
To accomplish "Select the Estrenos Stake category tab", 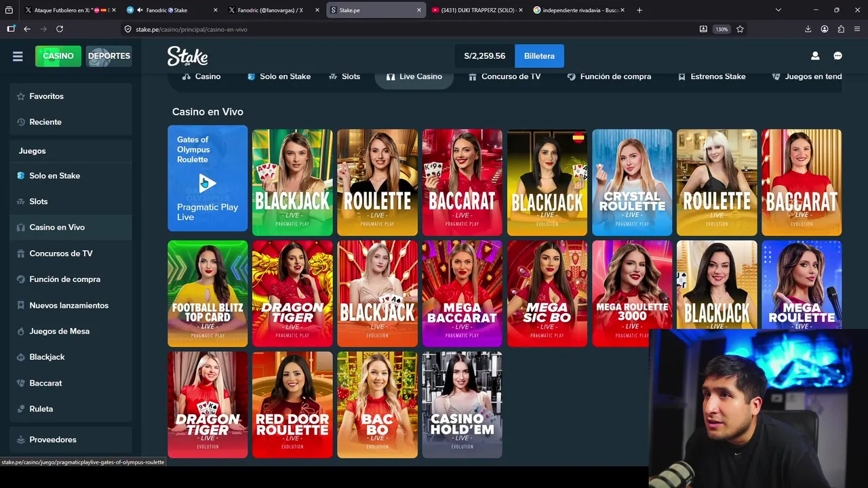I will pyautogui.click(x=711, y=77).
